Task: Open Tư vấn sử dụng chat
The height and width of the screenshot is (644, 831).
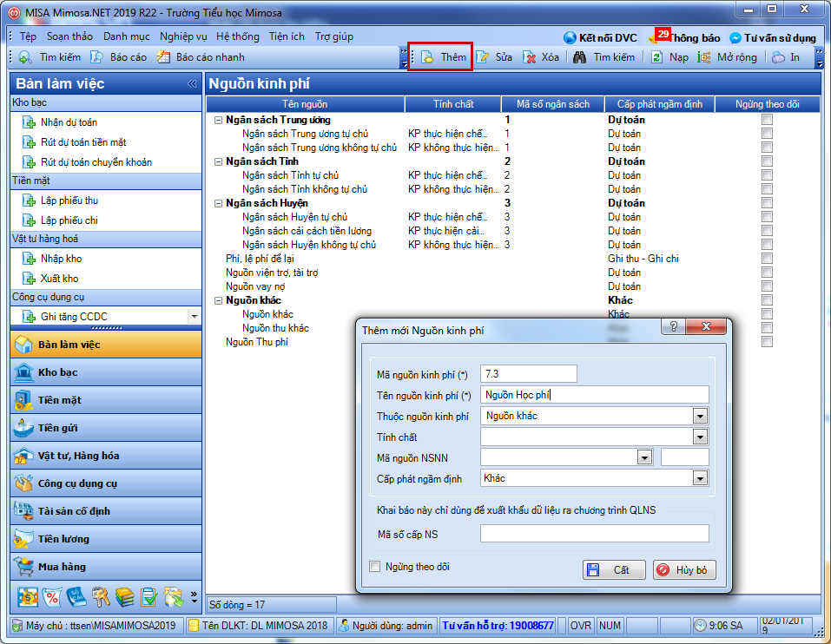Action: pyautogui.click(x=773, y=37)
